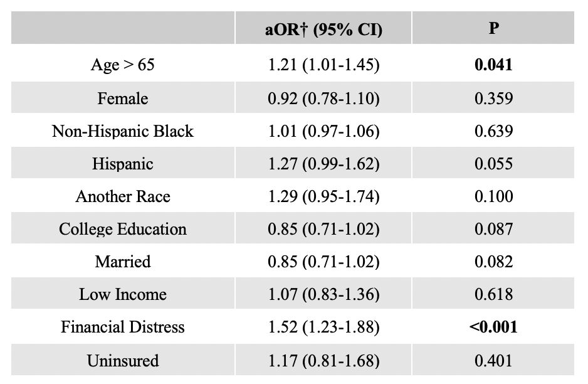Click the bold P value 0.041

pyautogui.click(x=493, y=65)
